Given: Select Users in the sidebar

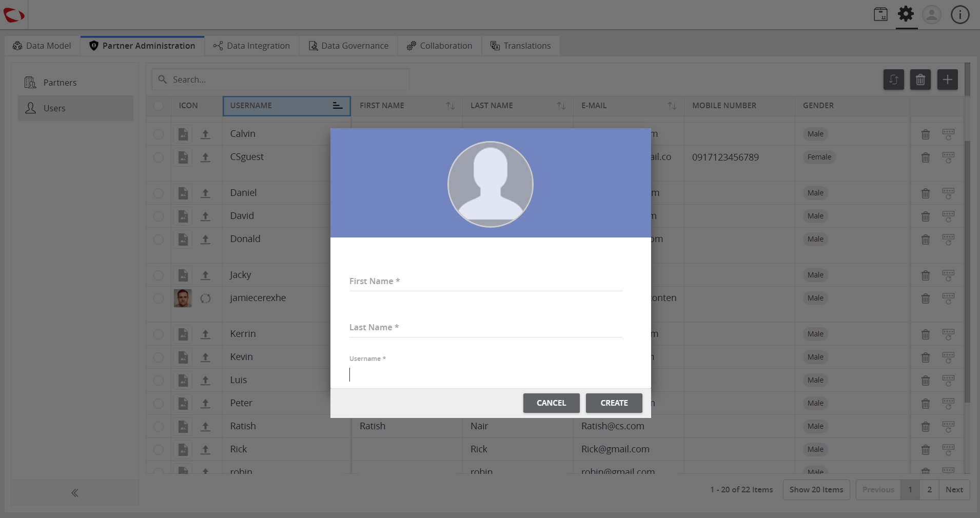Looking at the screenshot, I should pyautogui.click(x=76, y=108).
